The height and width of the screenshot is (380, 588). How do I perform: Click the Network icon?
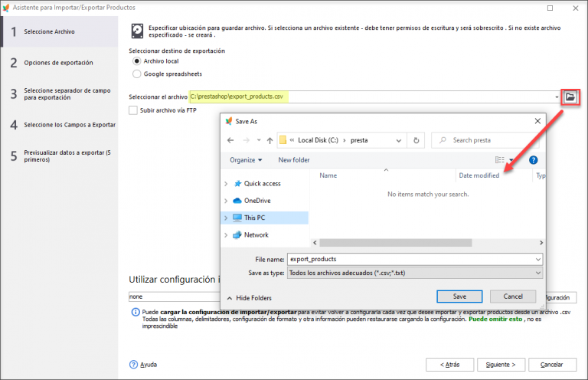(x=237, y=235)
